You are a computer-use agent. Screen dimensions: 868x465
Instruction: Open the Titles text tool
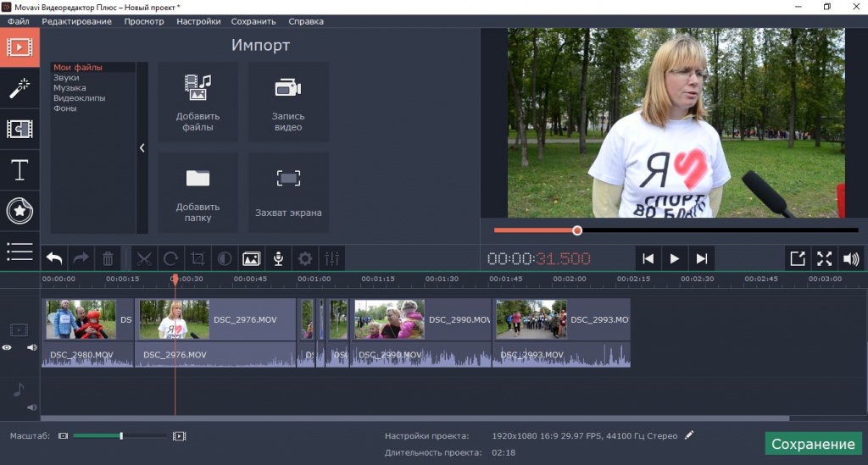19,170
